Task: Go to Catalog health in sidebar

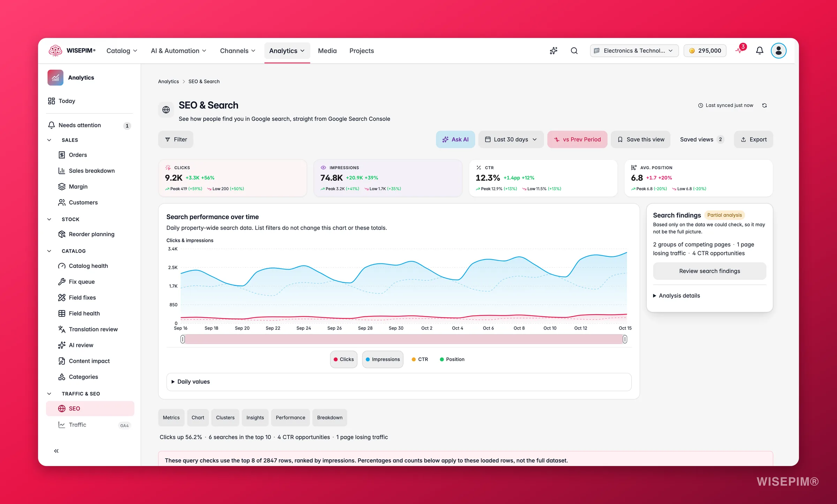Action: point(90,266)
